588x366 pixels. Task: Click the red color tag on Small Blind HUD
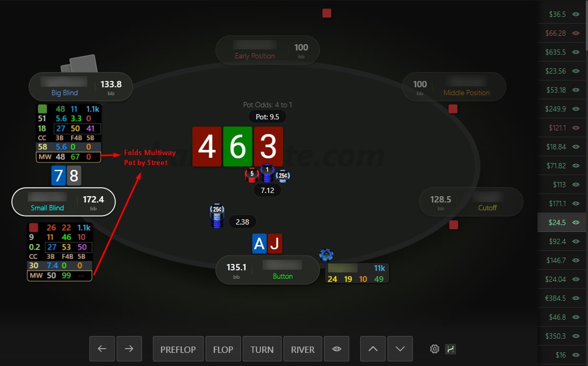click(33, 227)
